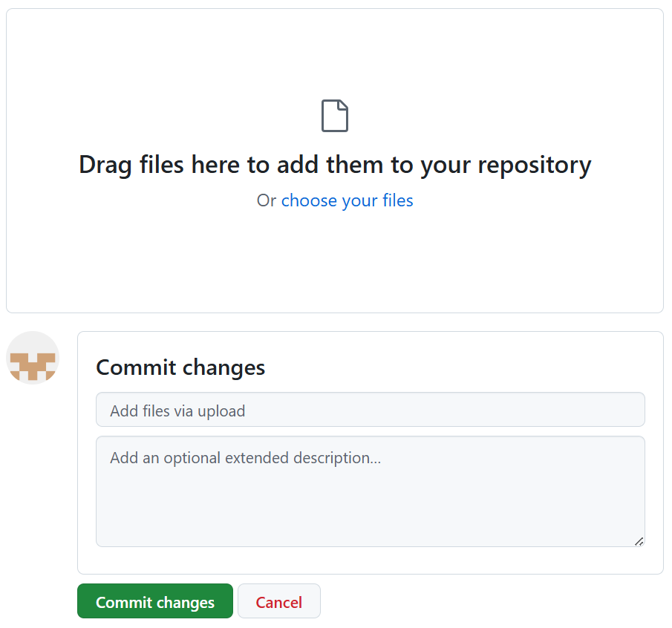Click the word "Or" beside the file link
672x628 pixels.
[x=266, y=200]
